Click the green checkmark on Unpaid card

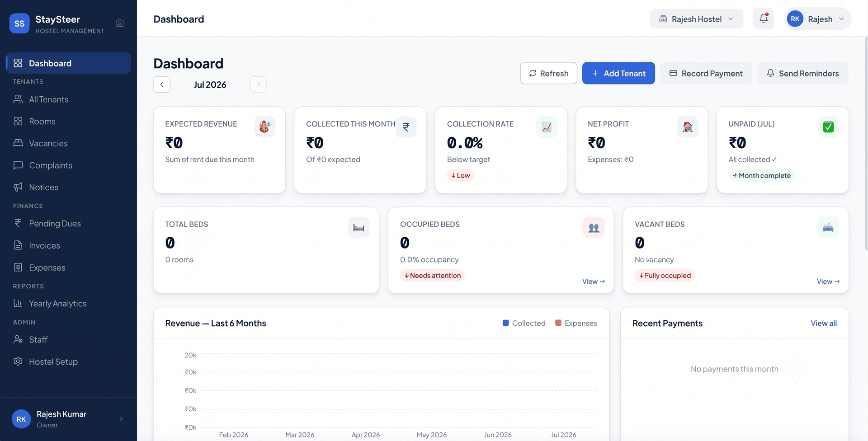click(x=828, y=127)
